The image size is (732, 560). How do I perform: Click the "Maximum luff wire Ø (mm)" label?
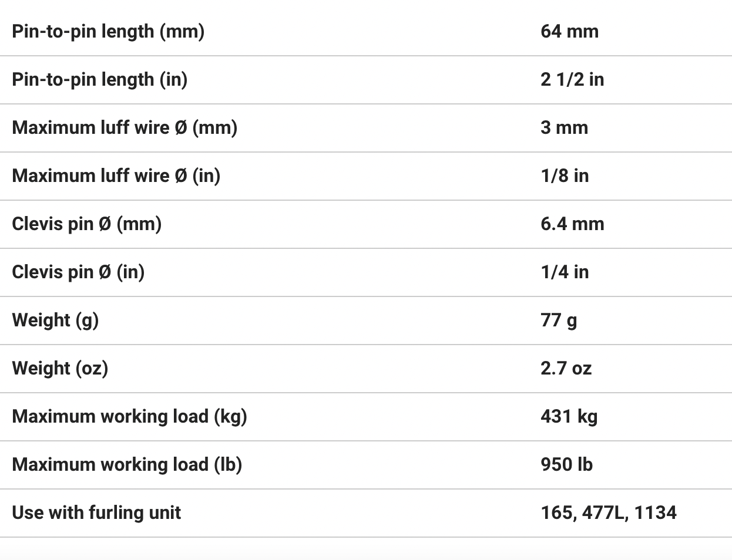(x=125, y=127)
